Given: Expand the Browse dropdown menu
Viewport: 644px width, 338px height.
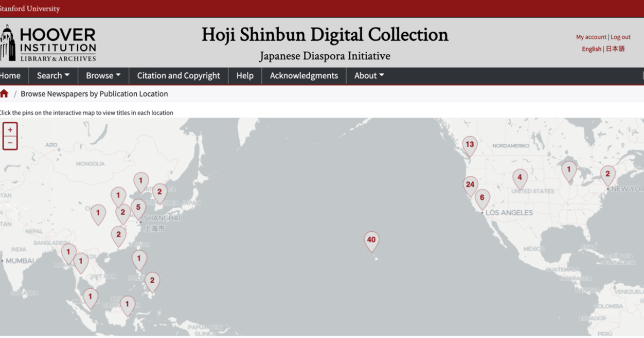Looking at the screenshot, I should coord(103,76).
